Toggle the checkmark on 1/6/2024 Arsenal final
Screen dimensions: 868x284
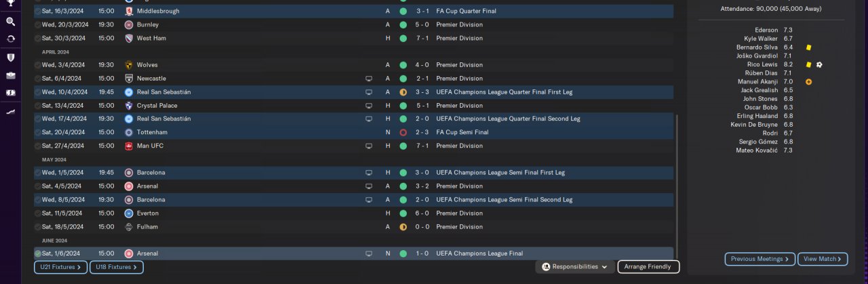point(38,253)
